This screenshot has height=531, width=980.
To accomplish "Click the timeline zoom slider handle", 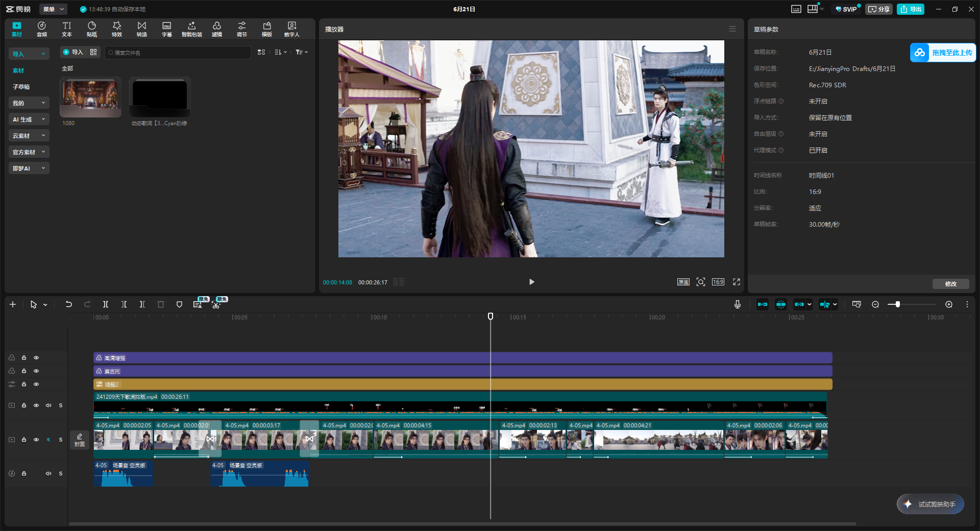I will click(898, 304).
